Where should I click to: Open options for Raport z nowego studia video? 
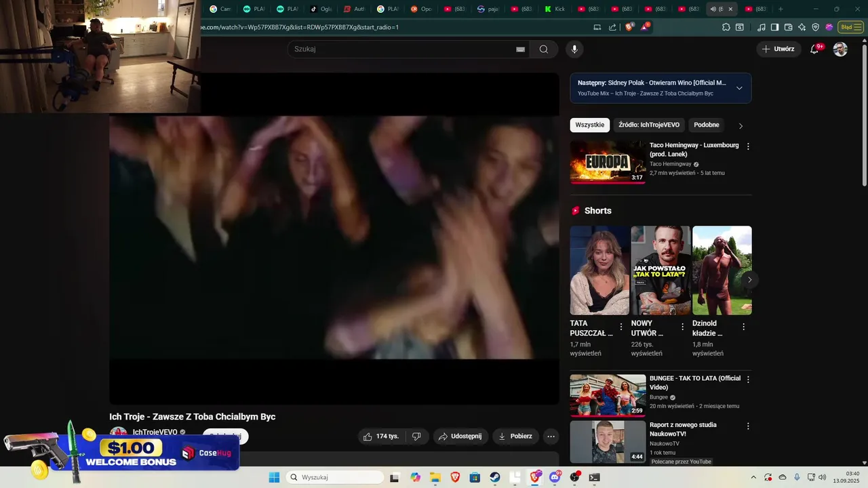point(748,426)
